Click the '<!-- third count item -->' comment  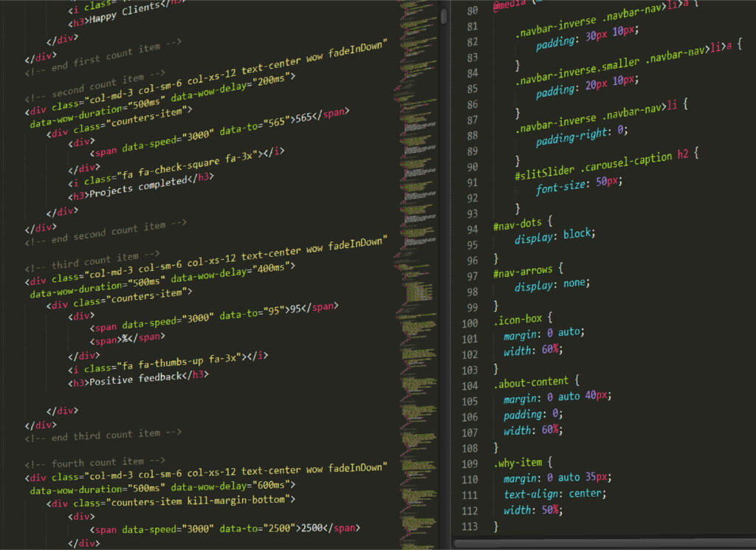(x=92, y=261)
